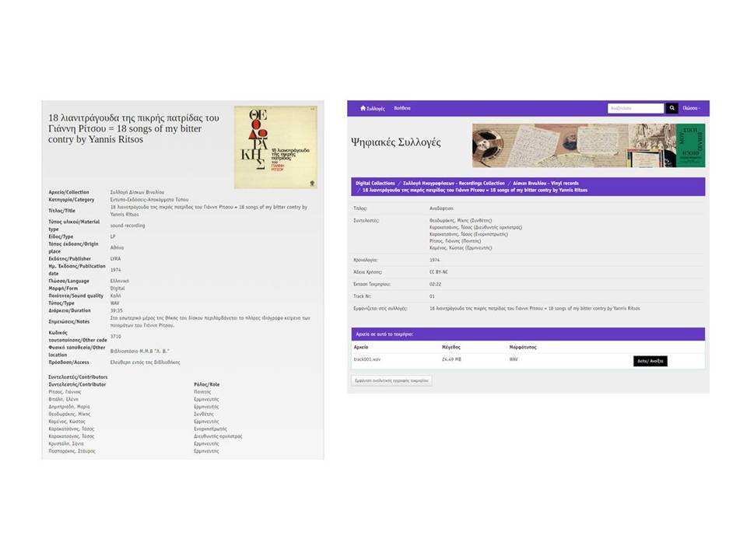
Task: Click the Αρχείο column header
Action: 361,347
